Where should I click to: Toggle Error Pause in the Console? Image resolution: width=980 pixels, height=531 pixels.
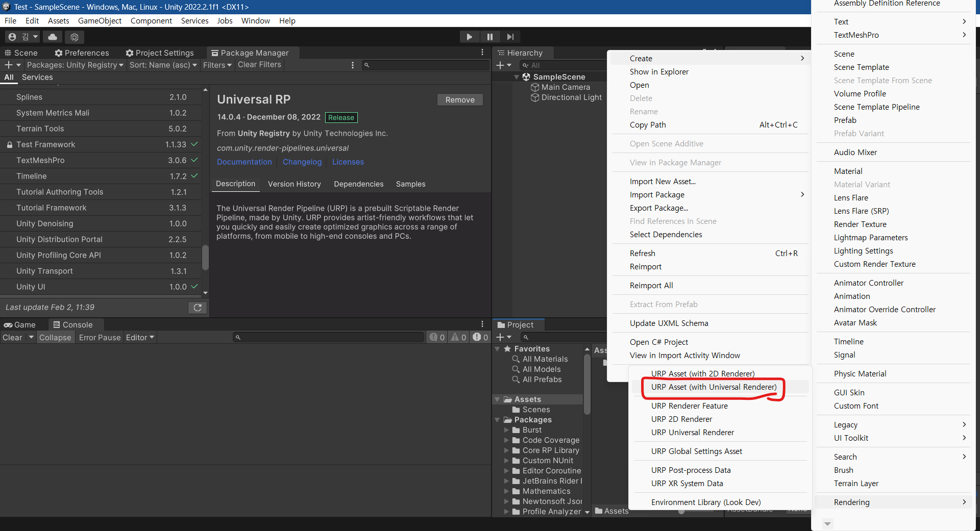point(100,337)
